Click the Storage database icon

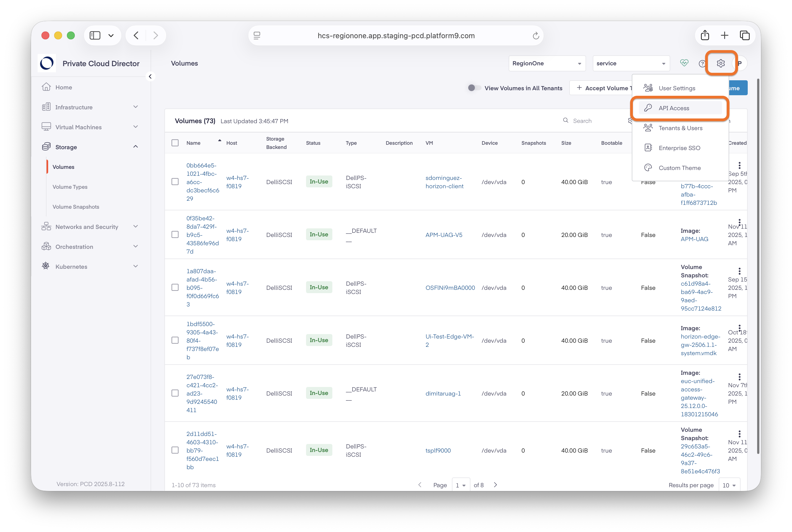coord(46,147)
